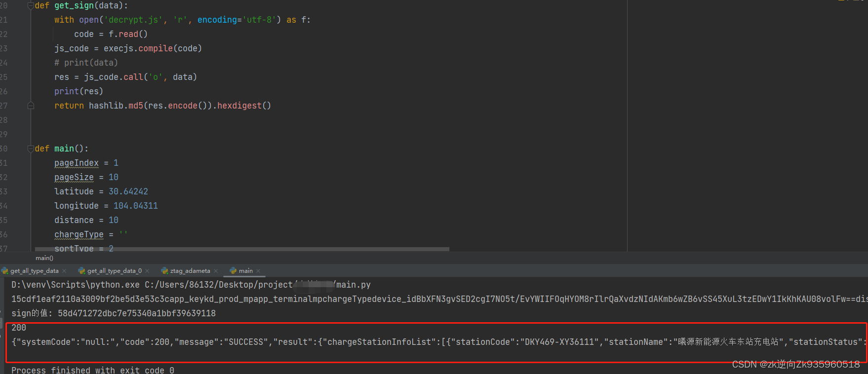Click the 'print(res)' statement
868x374 pixels.
tap(79, 91)
